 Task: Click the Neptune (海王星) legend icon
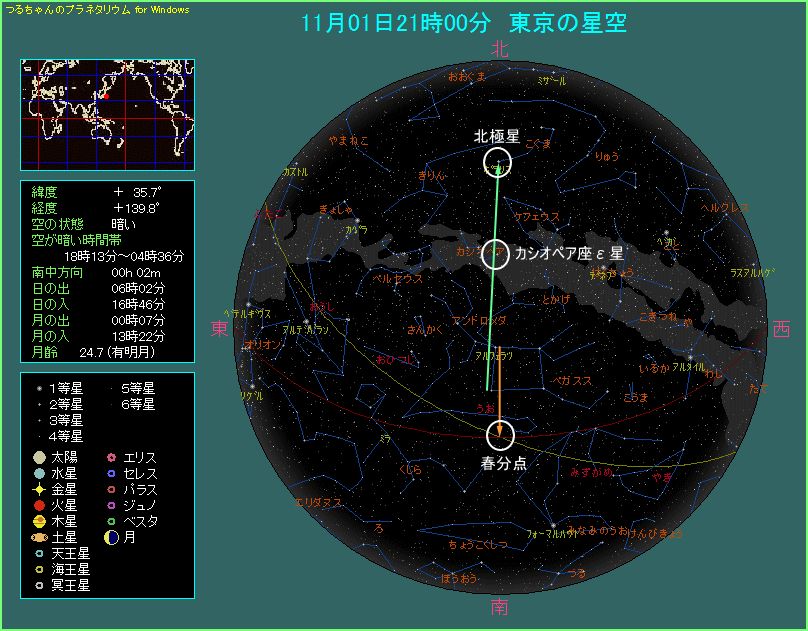pyautogui.click(x=38, y=568)
